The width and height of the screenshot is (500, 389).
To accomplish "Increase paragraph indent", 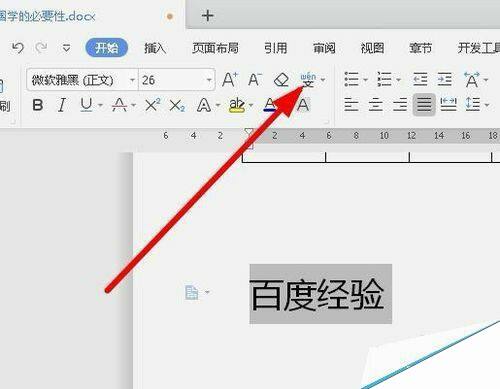I will point(445,80).
